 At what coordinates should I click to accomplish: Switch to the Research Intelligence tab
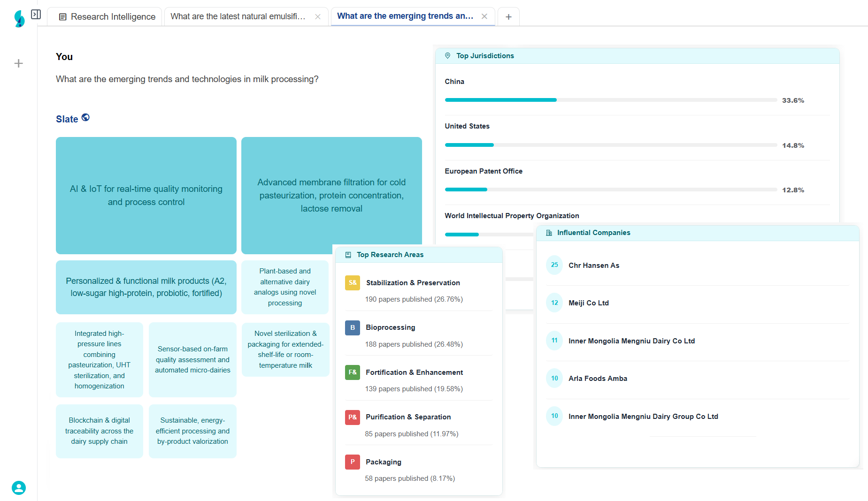(x=107, y=17)
